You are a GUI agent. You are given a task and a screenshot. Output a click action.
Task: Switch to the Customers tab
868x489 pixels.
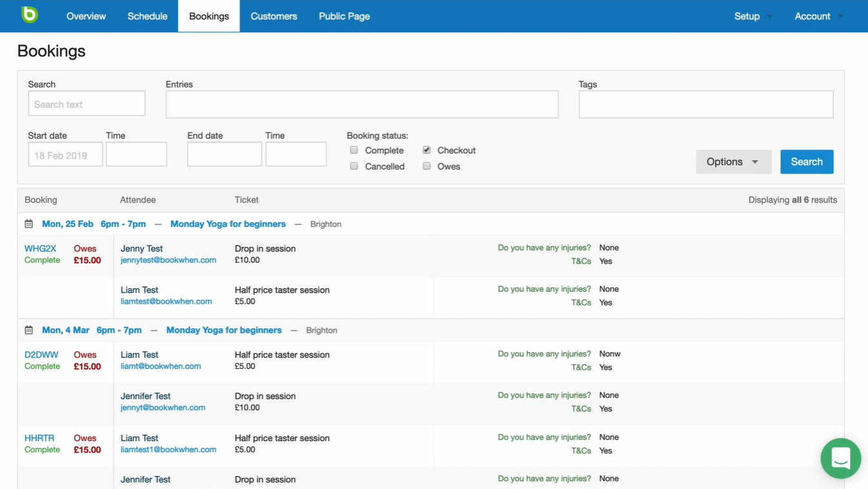274,16
